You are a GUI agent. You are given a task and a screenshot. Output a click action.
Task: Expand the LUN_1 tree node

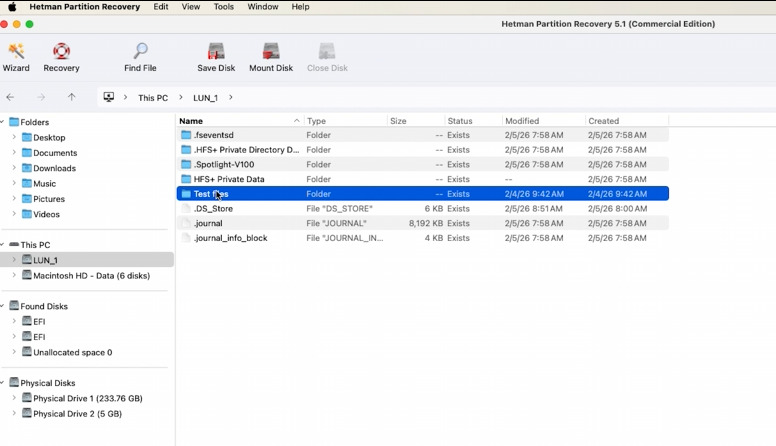point(14,260)
